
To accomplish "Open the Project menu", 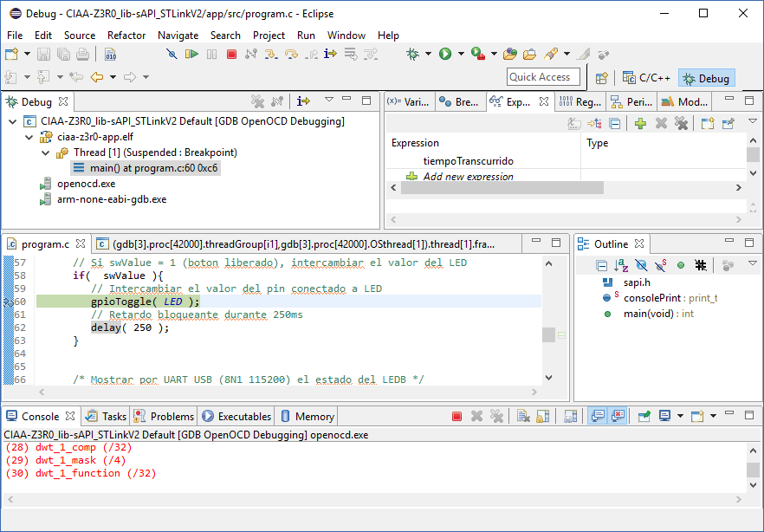I will [269, 35].
